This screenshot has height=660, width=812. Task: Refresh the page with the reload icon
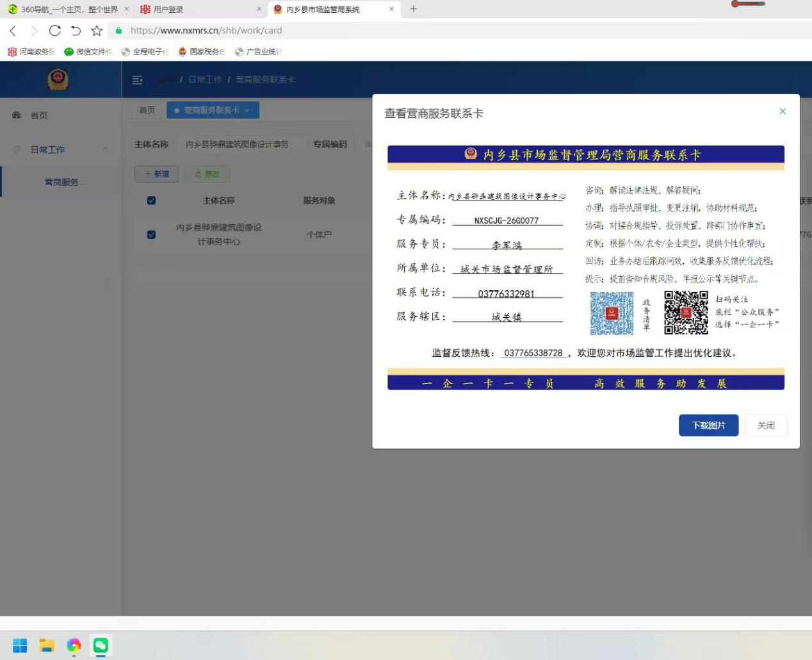54,30
